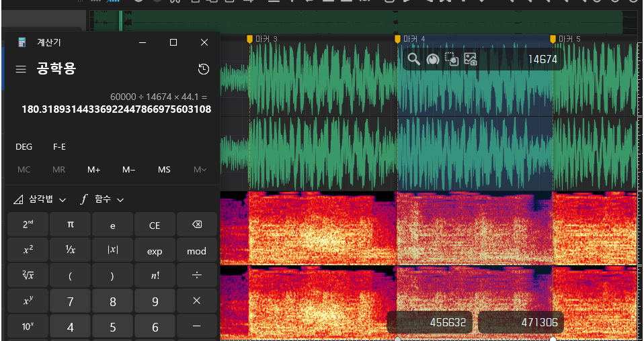Click the MS memory store button
The width and height of the screenshot is (644, 341).
coord(164,169)
